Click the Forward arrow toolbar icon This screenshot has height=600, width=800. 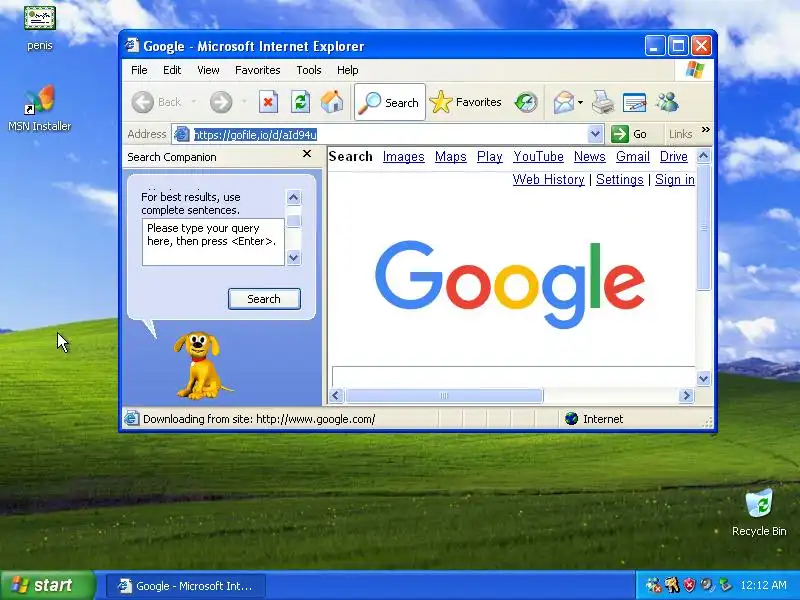pos(221,102)
